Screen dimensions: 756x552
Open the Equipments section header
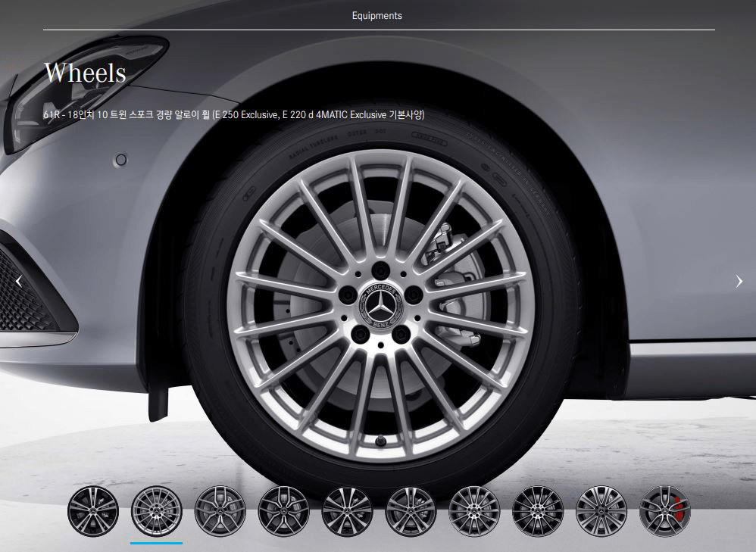click(x=377, y=15)
